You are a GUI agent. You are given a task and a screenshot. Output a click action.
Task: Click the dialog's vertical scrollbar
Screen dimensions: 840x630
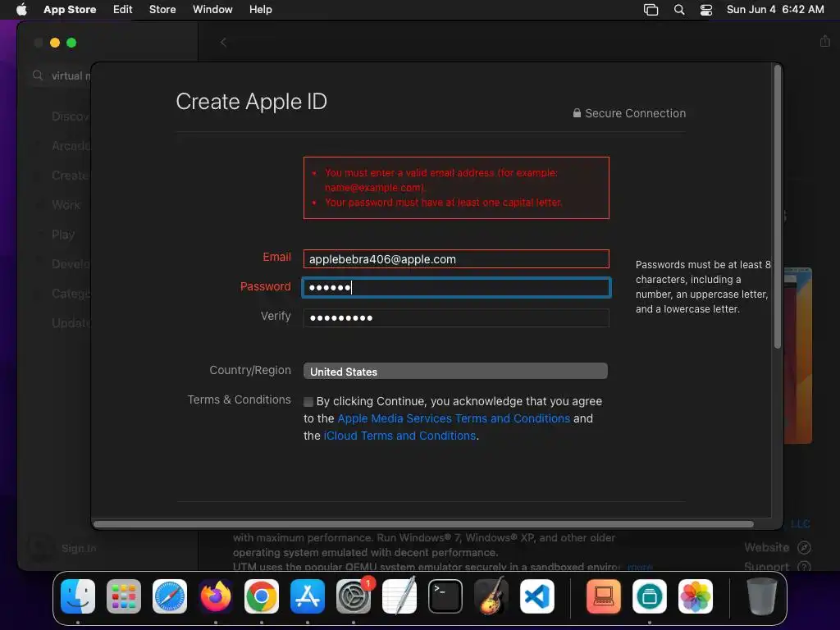pyautogui.click(x=778, y=208)
